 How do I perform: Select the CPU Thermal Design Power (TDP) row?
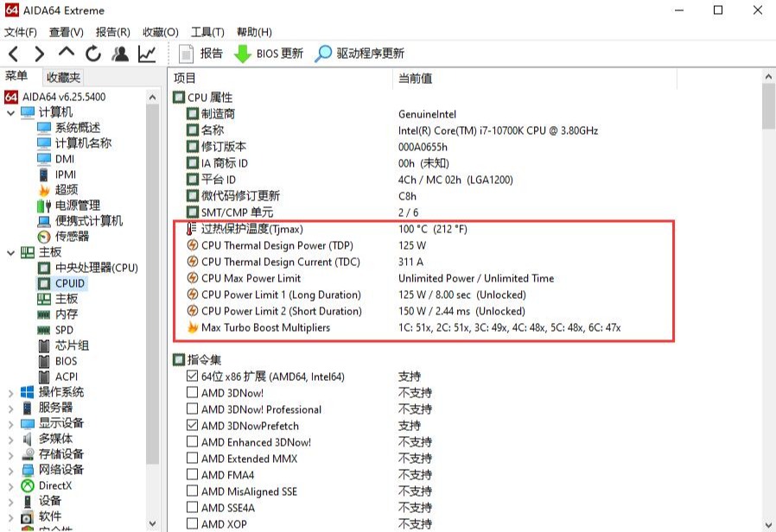(x=423, y=245)
